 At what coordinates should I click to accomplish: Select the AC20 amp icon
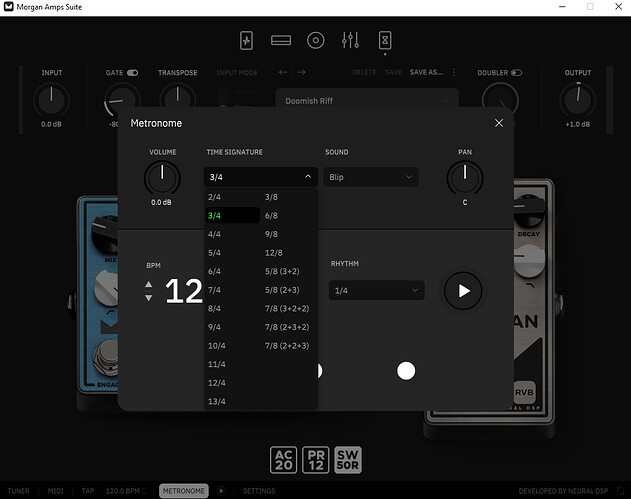pyautogui.click(x=283, y=459)
